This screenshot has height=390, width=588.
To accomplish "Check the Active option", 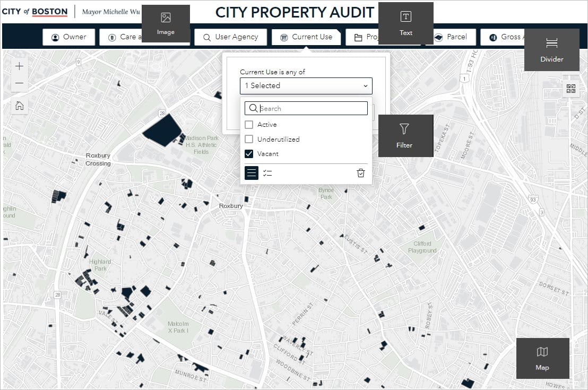I will tap(249, 125).
